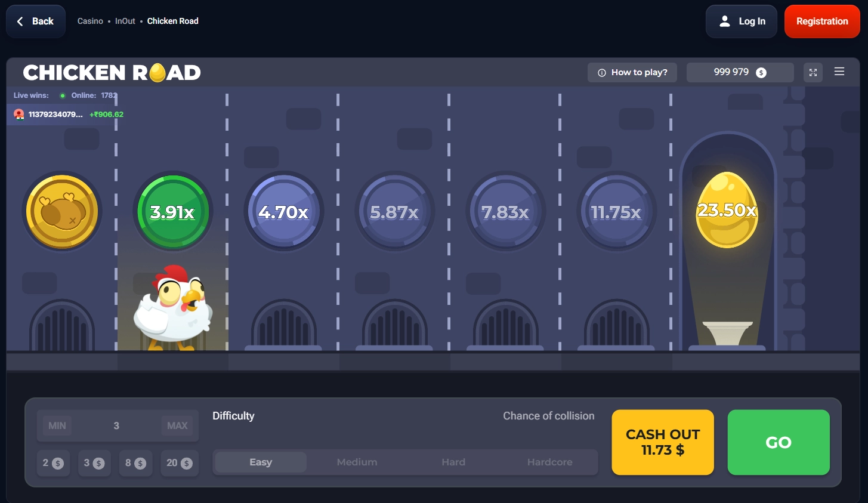Viewport: 868px width, 503px height.
Task: Open the Casino breadcrumb link
Action: point(90,21)
